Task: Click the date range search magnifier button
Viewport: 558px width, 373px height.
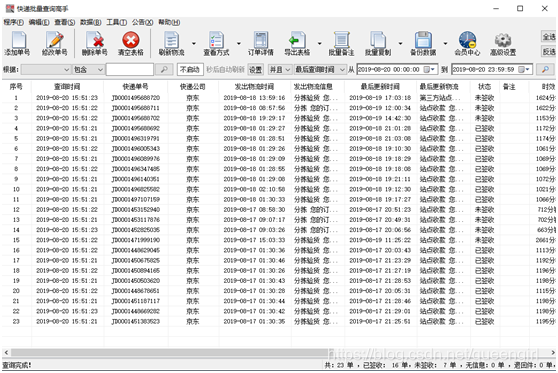Action: 545,69
